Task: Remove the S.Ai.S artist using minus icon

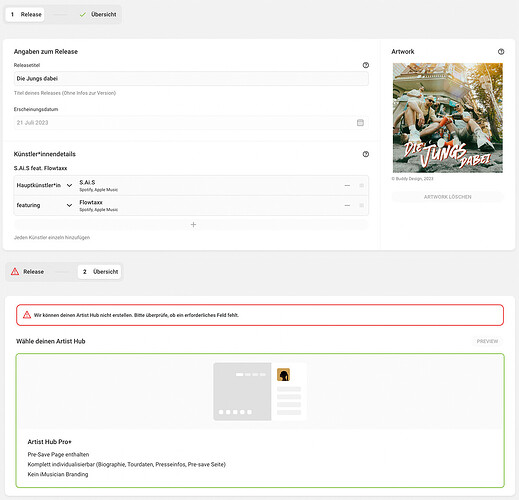Action: [x=347, y=185]
